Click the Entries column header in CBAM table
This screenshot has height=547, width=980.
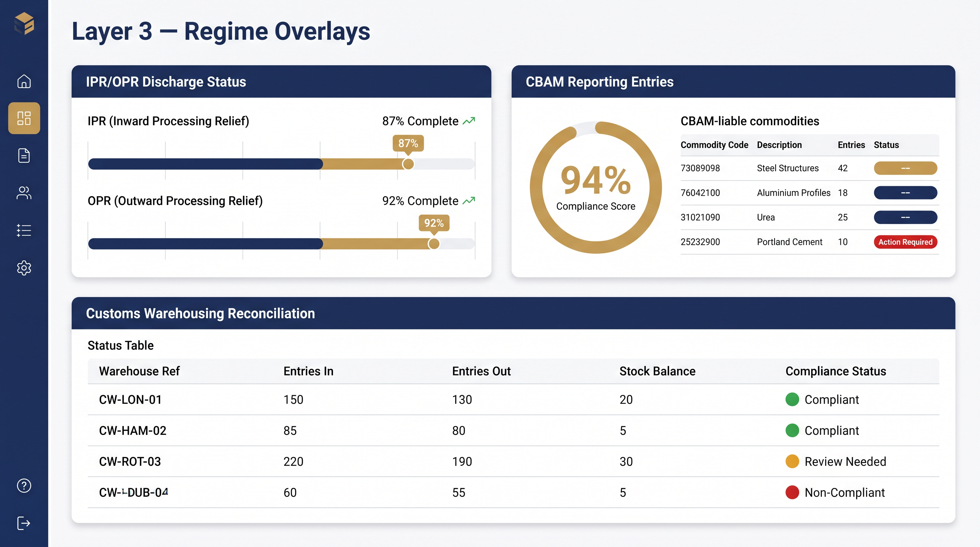point(851,145)
